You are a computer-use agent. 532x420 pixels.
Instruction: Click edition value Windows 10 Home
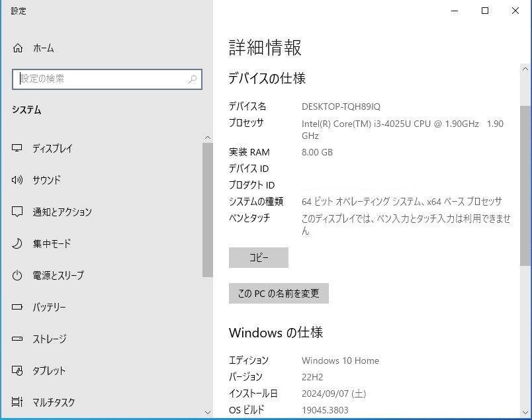(340, 360)
